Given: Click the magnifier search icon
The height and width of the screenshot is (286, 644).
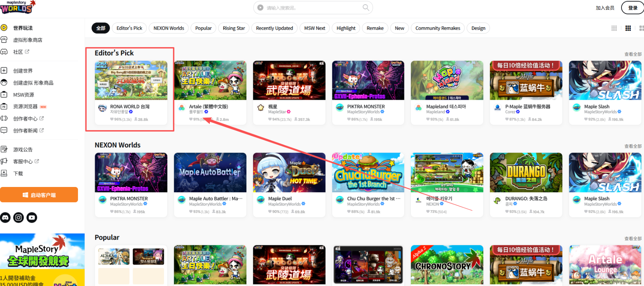Looking at the screenshot, I should click(366, 8).
